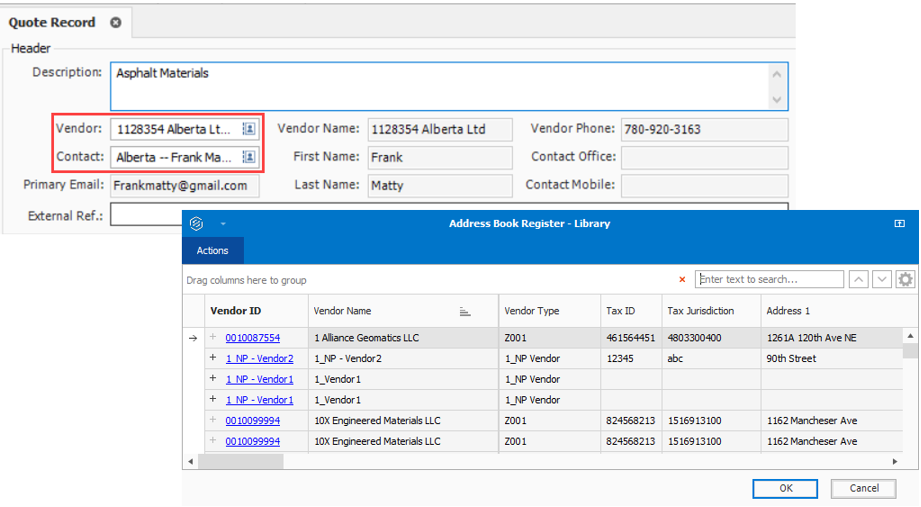This screenshot has height=507, width=921.
Task: Open the Vendor address book lookup icon
Action: 249,129
